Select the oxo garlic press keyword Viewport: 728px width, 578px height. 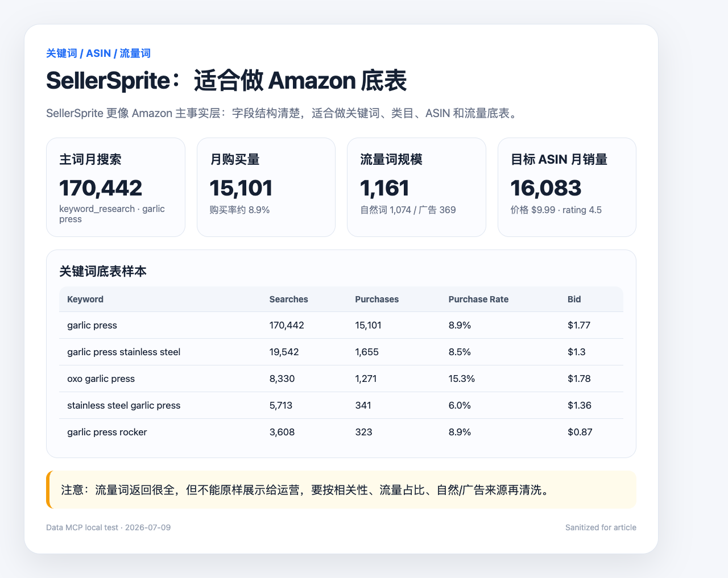click(101, 379)
